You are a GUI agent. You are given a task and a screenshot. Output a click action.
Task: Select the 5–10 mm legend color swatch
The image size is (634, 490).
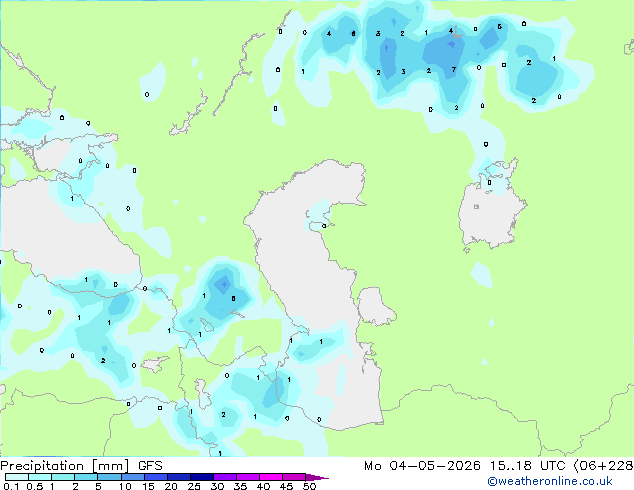(109, 477)
